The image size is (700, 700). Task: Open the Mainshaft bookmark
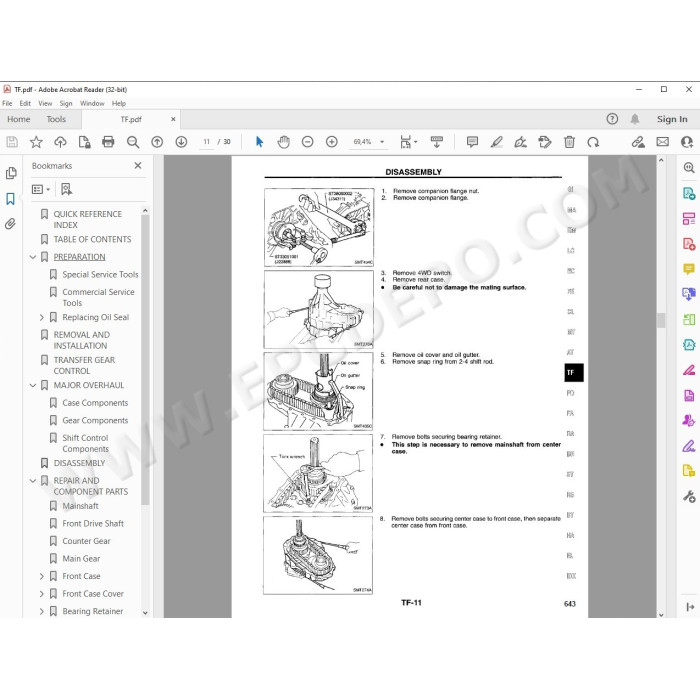(x=80, y=506)
